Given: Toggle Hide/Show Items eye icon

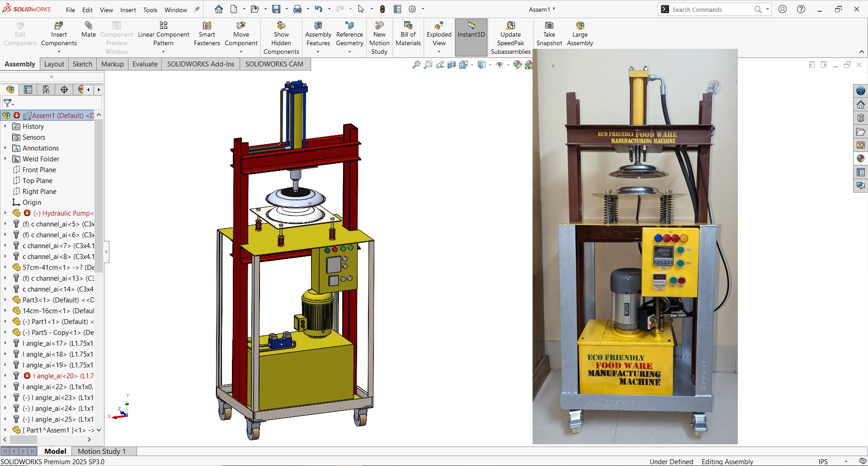Looking at the screenshot, I should pos(499,65).
